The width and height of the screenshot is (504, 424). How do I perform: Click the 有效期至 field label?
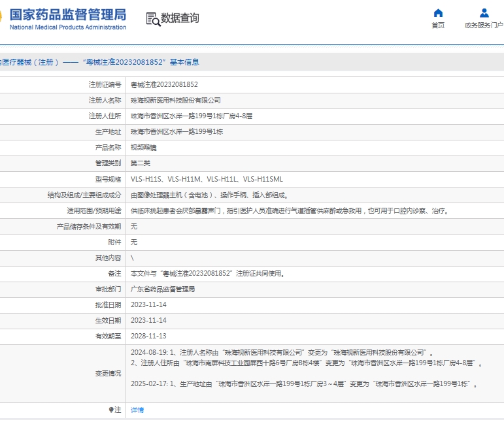pyautogui.click(x=108, y=336)
